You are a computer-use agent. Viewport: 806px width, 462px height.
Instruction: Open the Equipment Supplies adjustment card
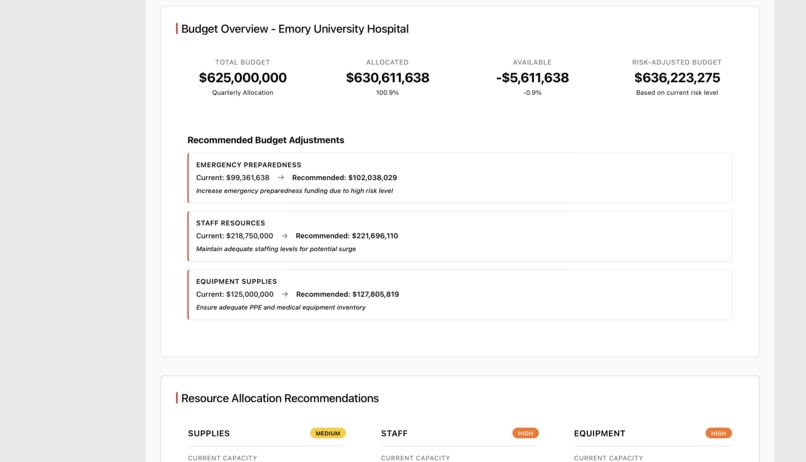click(x=460, y=295)
